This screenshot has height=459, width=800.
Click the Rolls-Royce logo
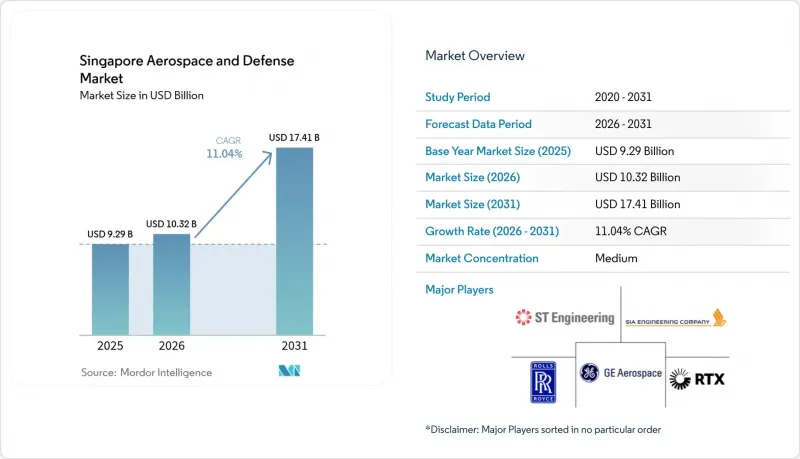(x=543, y=382)
